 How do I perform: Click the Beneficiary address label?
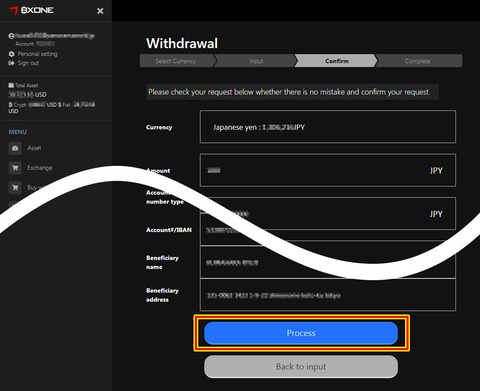(x=162, y=295)
